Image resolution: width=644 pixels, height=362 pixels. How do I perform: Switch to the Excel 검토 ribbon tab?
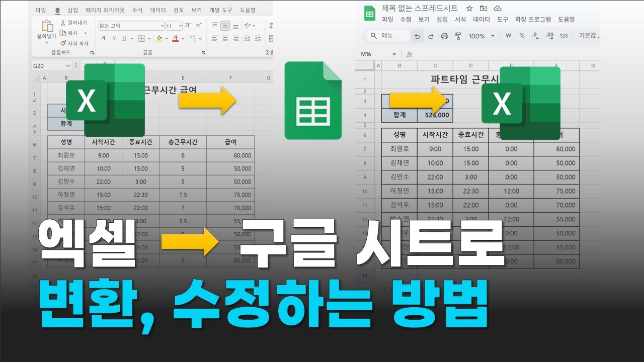tap(178, 10)
